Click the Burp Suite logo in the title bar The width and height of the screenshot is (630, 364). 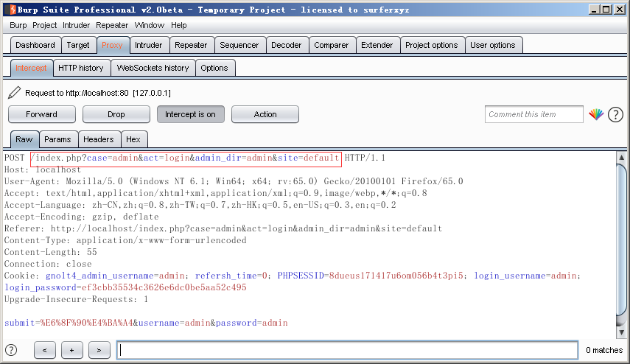click(x=12, y=10)
